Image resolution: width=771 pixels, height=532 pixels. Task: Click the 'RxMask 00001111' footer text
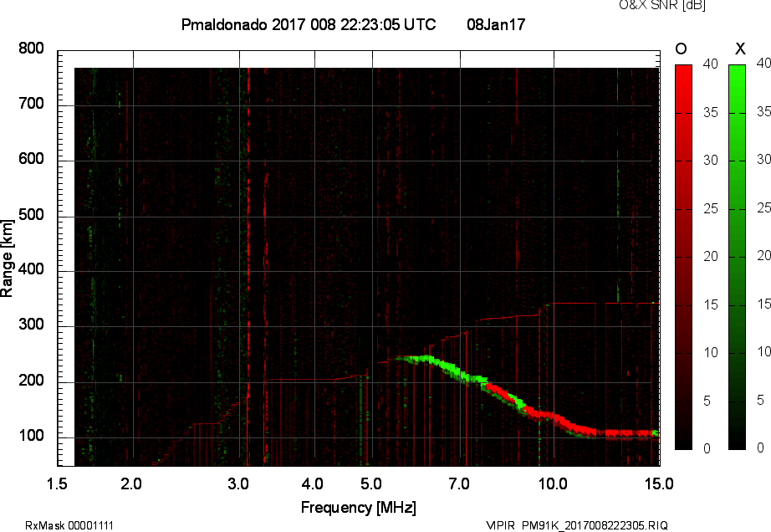point(69,525)
